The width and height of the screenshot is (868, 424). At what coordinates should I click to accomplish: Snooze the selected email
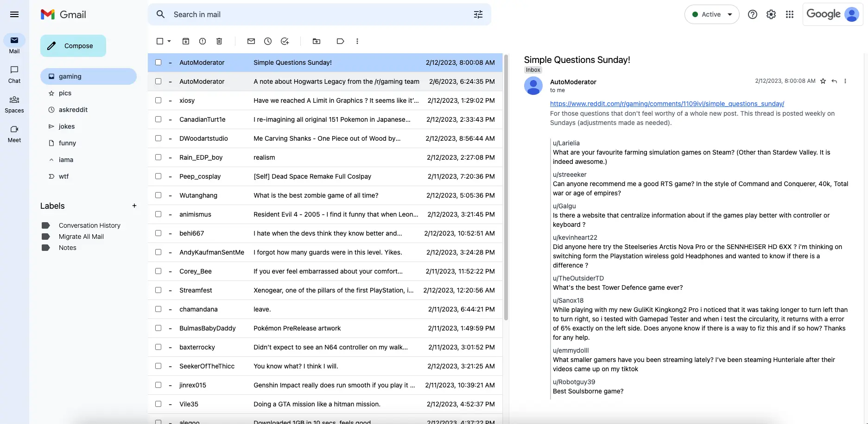coord(267,41)
